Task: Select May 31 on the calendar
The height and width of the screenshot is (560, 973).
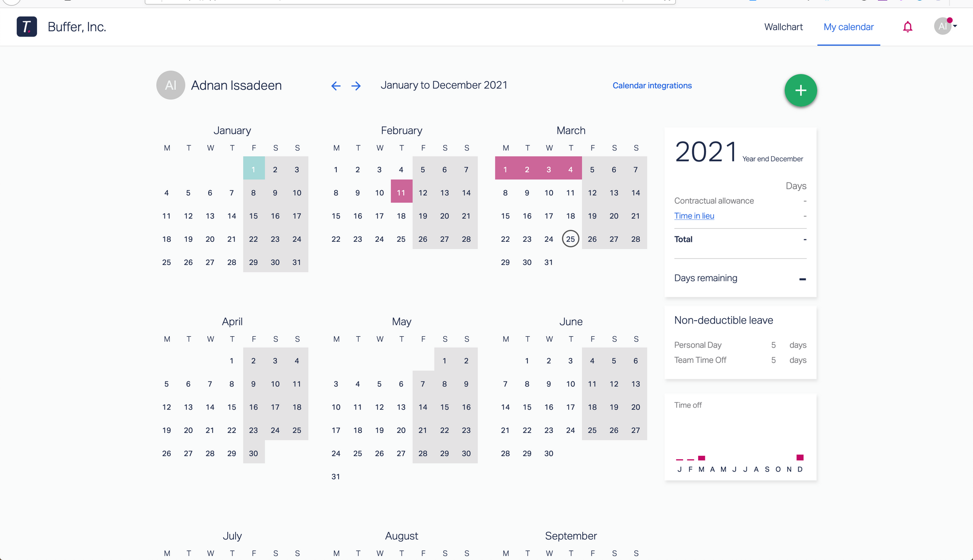Action: click(336, 476)
